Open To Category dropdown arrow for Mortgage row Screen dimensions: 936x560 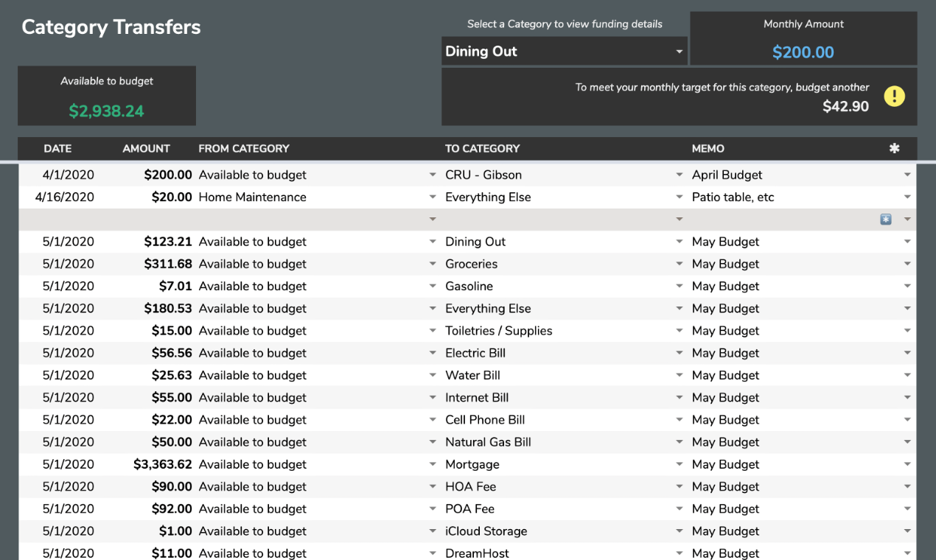pos(680,464)
